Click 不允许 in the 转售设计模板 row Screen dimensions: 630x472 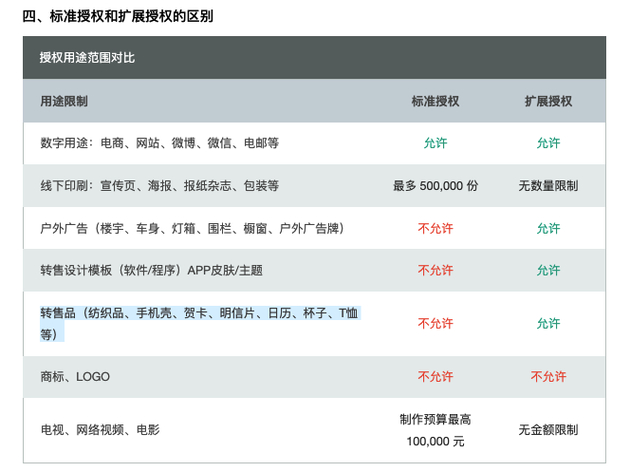(435, 270)
